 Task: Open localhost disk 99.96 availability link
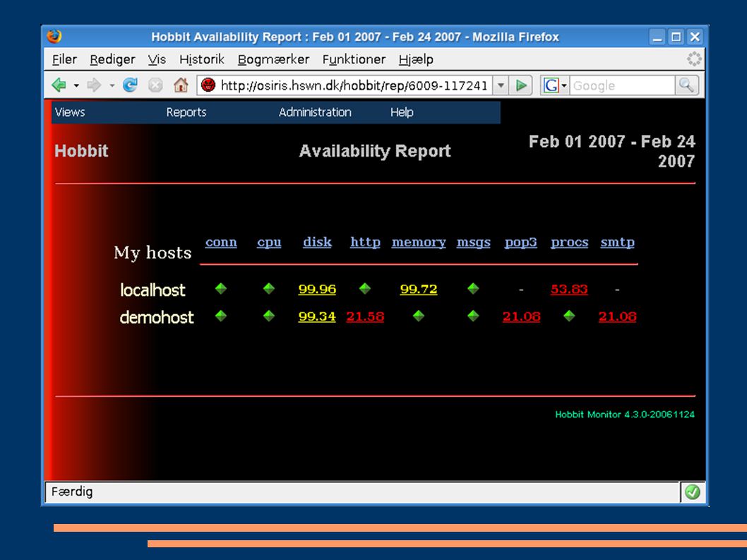317,290
